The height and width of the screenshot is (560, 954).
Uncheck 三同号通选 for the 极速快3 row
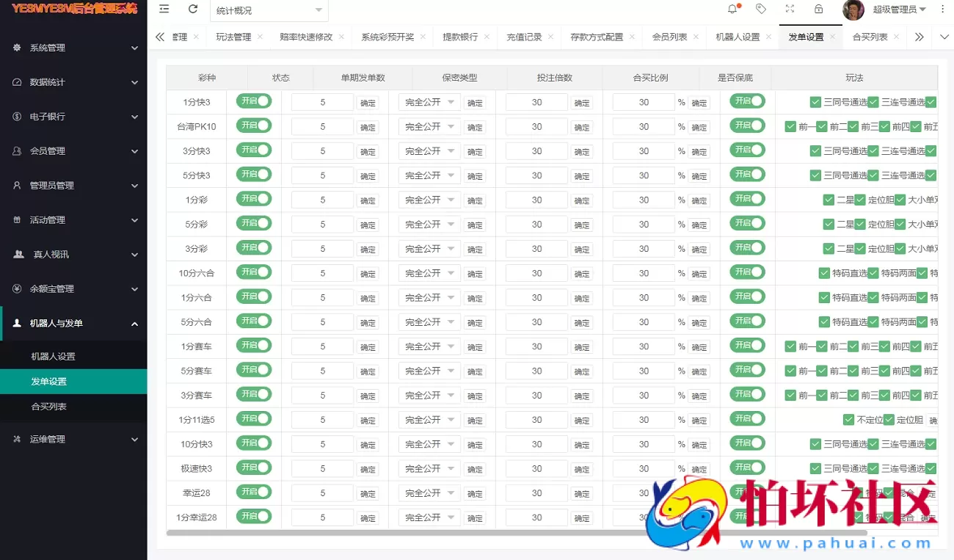[x=815, y=468]
